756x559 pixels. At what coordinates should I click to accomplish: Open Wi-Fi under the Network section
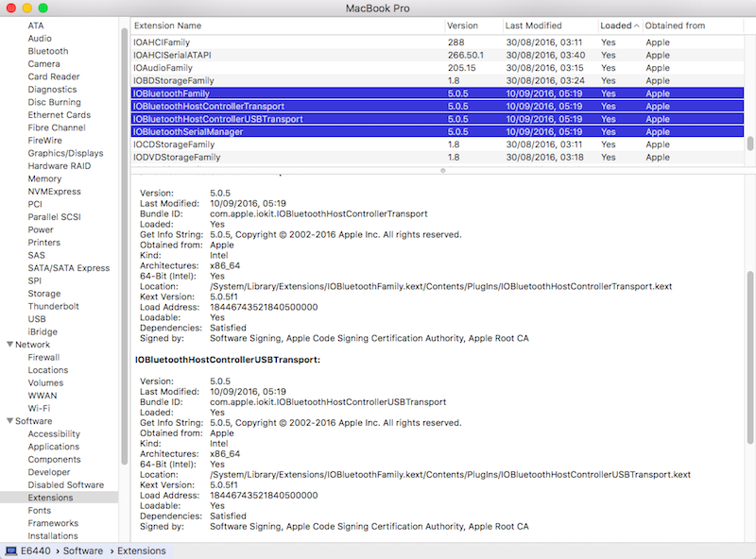39,408
